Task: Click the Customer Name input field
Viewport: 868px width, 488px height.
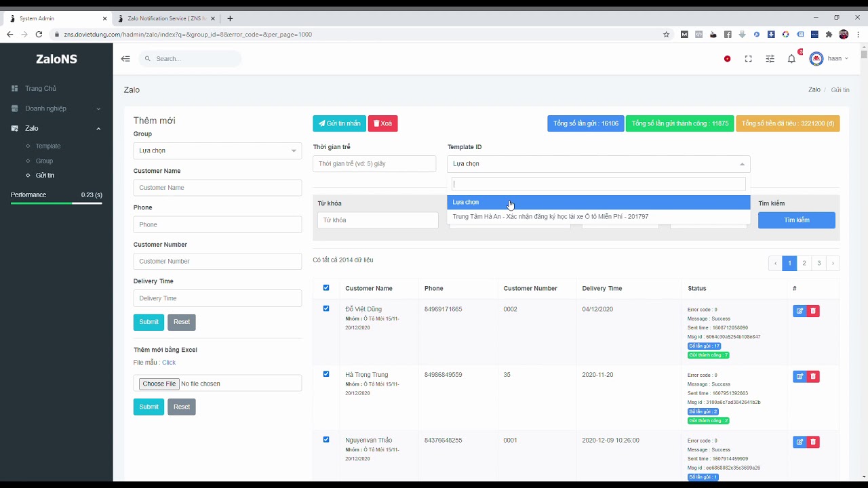Action: point(218,188)
